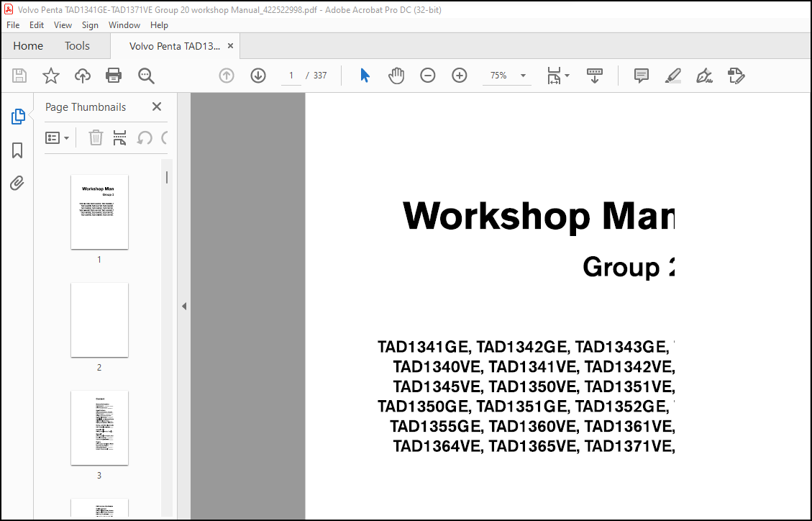Click the fit page width icon
This screenshot has width=812, height=521.
554,76
